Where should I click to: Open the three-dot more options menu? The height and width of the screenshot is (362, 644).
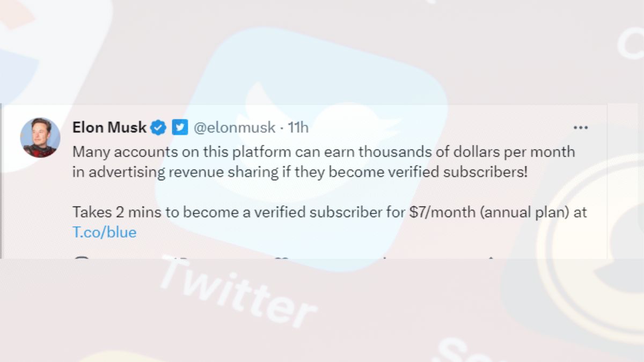[x=581, y=128]
